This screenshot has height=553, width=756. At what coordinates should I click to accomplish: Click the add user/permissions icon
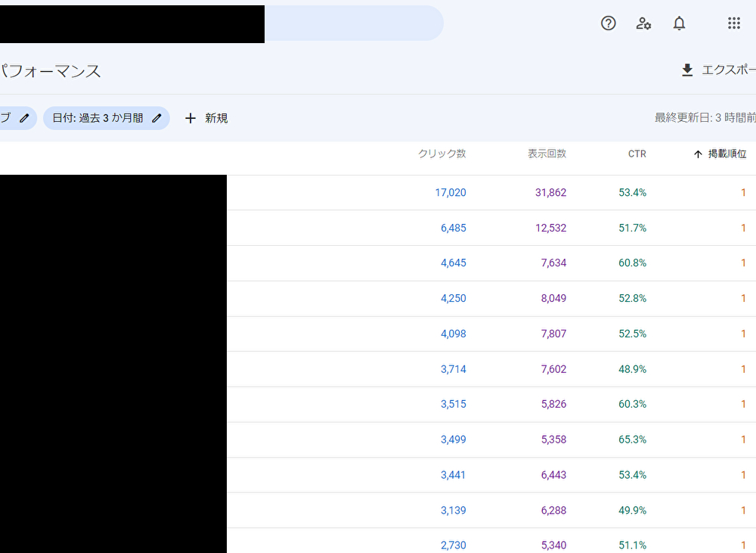[643, 23]
